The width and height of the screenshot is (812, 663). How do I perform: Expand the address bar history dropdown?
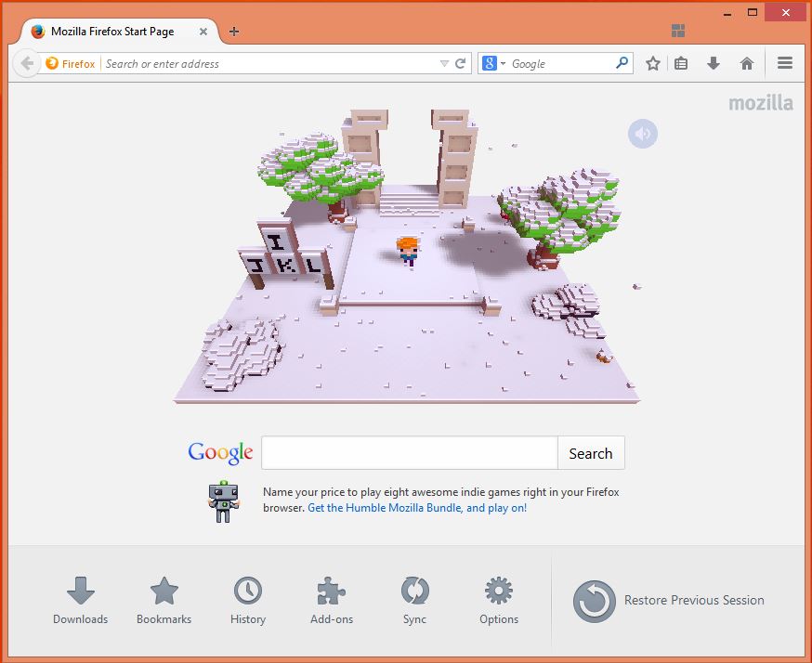click(444, 64)
